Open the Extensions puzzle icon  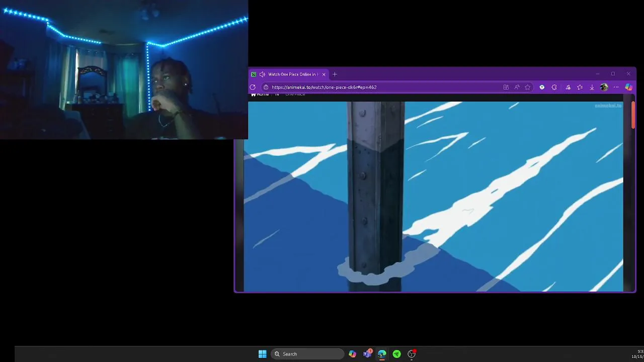(x=554, y=87)
